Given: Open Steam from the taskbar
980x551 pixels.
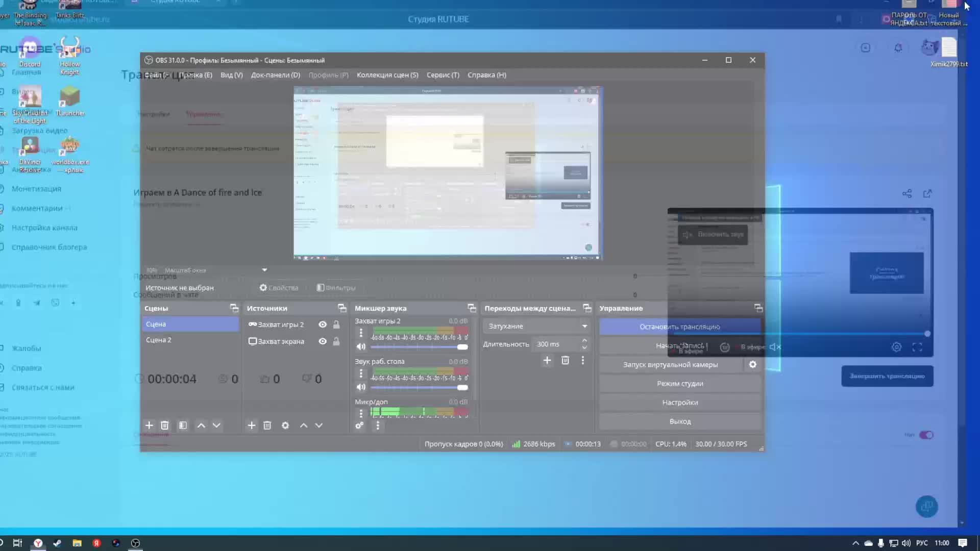Looking at the screenshot, I should coord(57,543).
